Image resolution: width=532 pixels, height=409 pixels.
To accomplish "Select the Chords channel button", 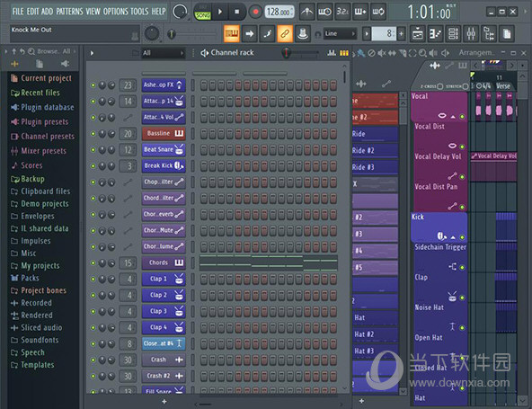I will point(164,262).
